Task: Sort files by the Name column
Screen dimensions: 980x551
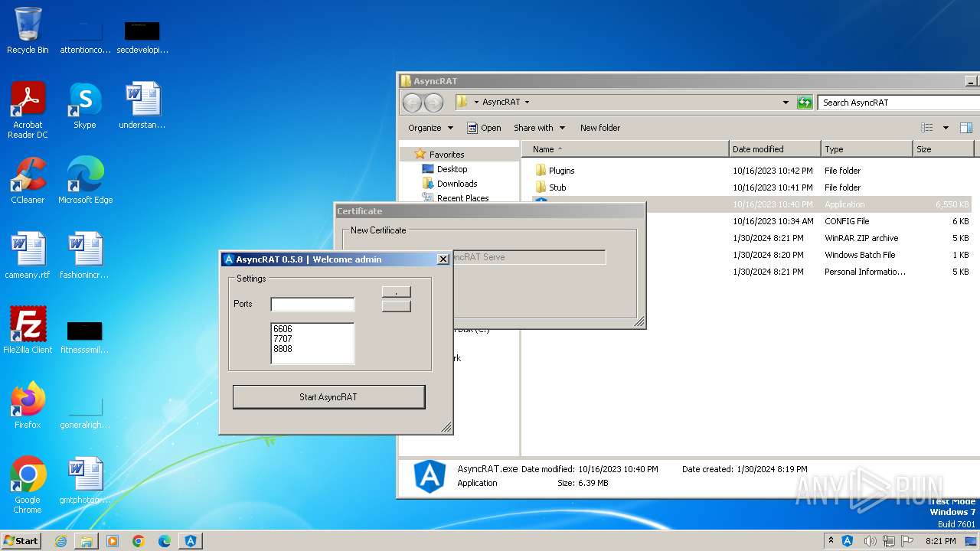Action: 626,149
